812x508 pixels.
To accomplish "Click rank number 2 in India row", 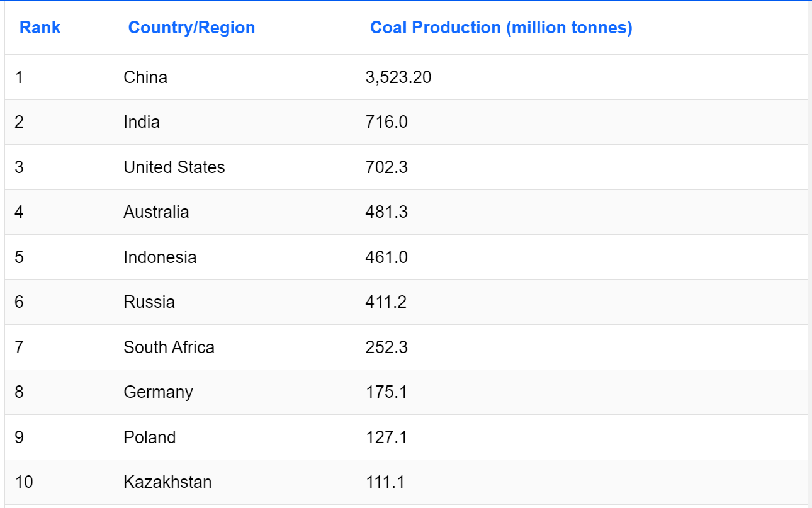I will 19,122.
